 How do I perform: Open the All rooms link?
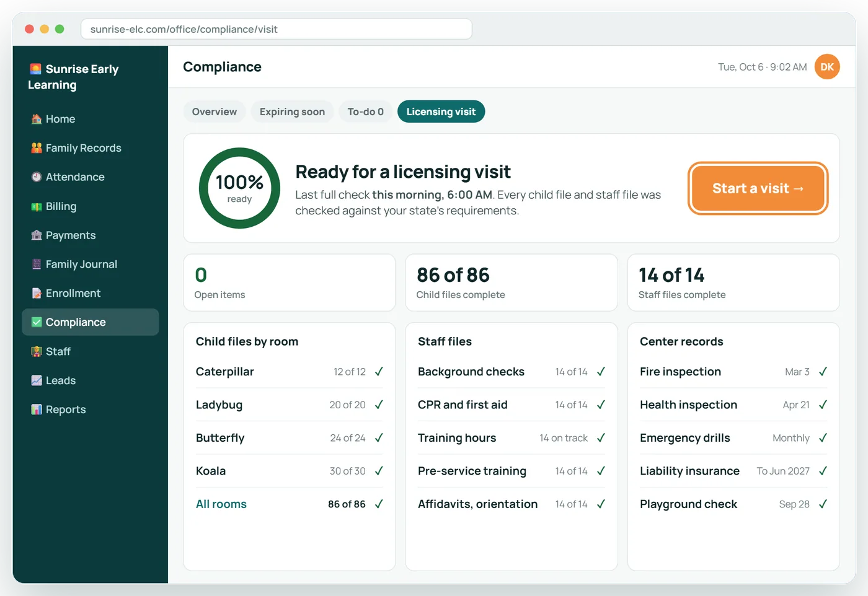coord(221,504)
